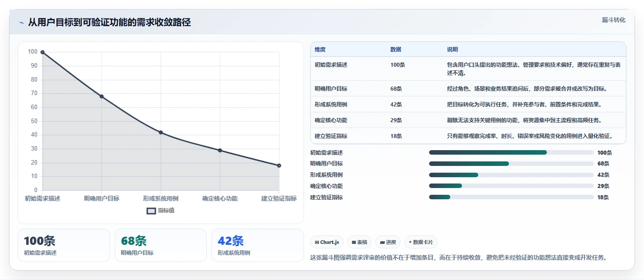644x280 pixels.
Task: Select the 进度 tag chip
Action: (388, 242)
